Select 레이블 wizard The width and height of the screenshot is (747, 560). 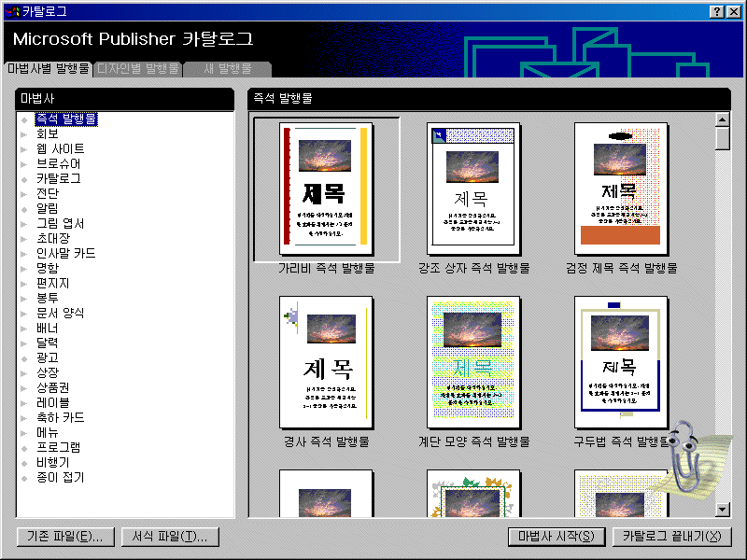pos(53,403)
